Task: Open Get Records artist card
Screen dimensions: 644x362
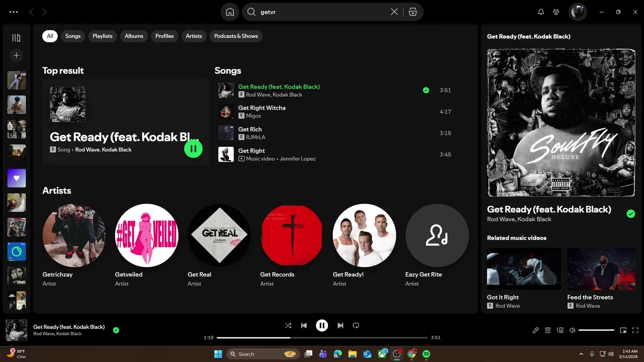Action: [292, 246]
